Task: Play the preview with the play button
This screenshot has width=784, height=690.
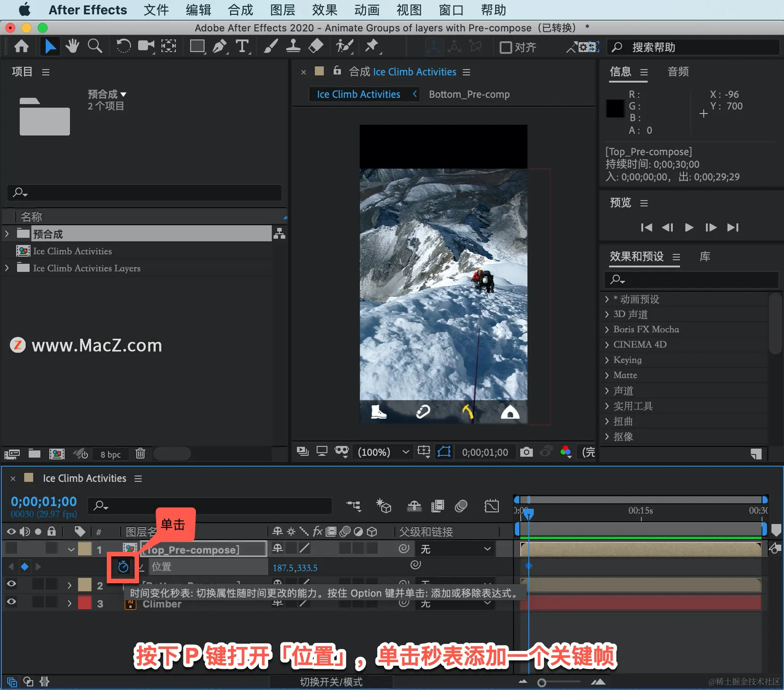Action: pos(689,227)
